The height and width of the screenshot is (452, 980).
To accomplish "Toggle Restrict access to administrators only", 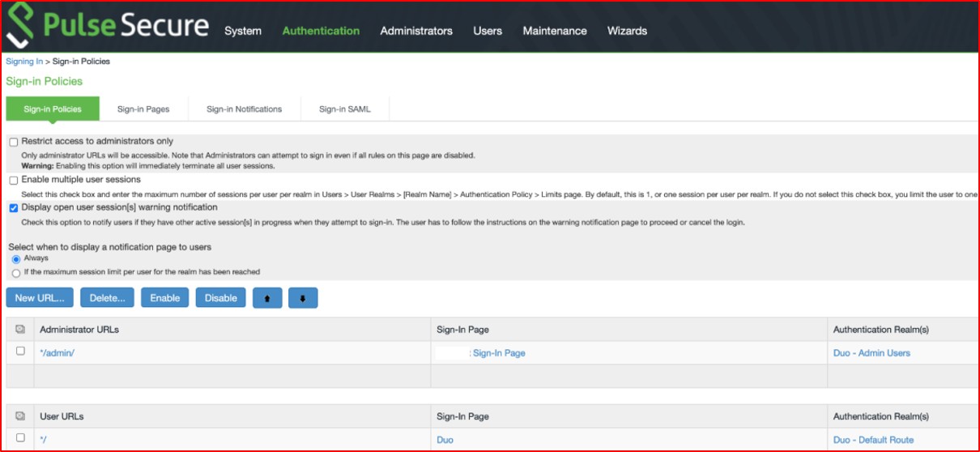I will point(14,142).
